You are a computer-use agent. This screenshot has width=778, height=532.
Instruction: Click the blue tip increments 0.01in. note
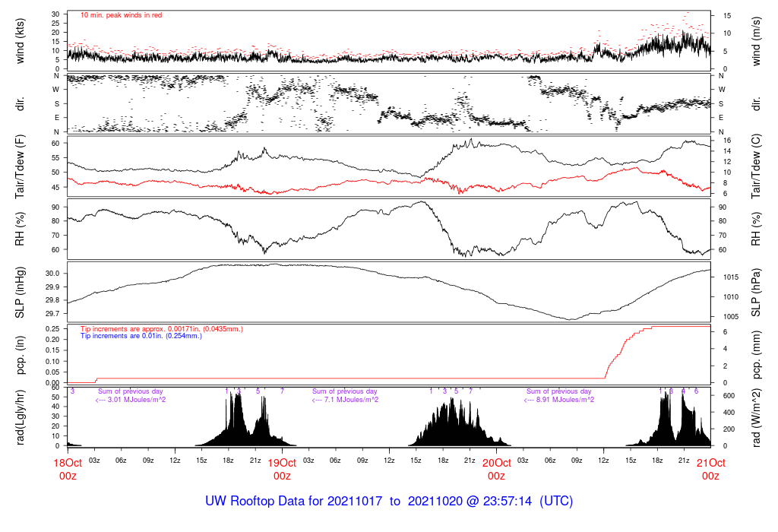(x=141, y=336)
